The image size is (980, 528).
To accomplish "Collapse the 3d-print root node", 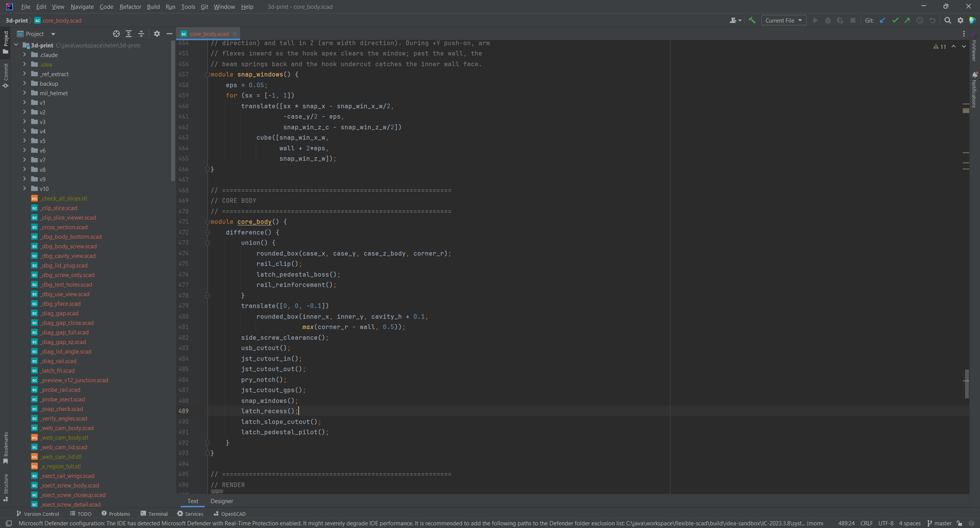I will (x=16, y=45).
